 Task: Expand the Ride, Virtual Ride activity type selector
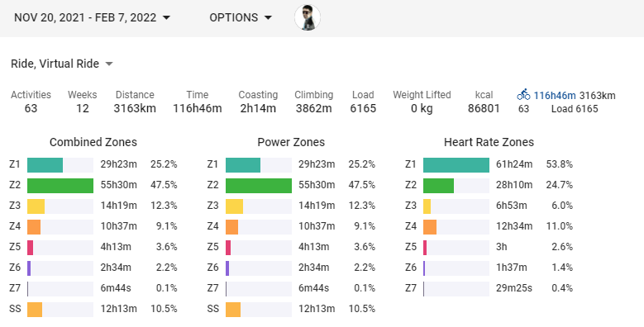pos(62,64)
